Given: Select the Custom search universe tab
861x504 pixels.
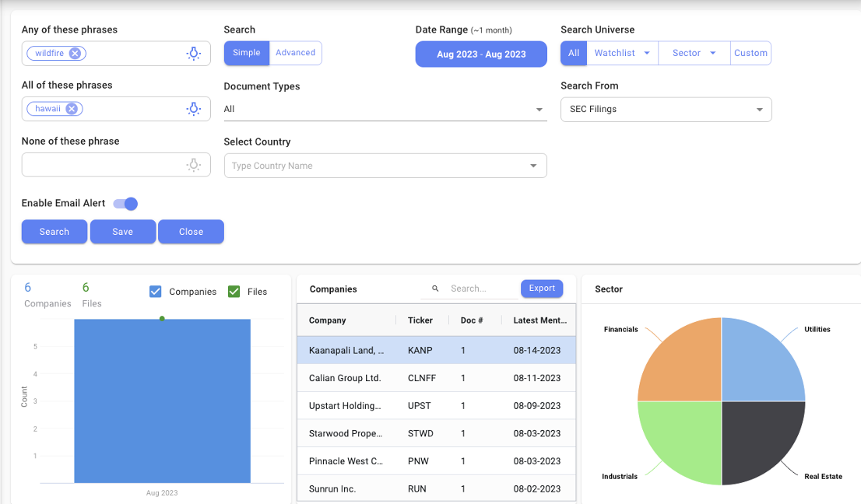Looking at the screenshot, I should click(x=750, y=53).
